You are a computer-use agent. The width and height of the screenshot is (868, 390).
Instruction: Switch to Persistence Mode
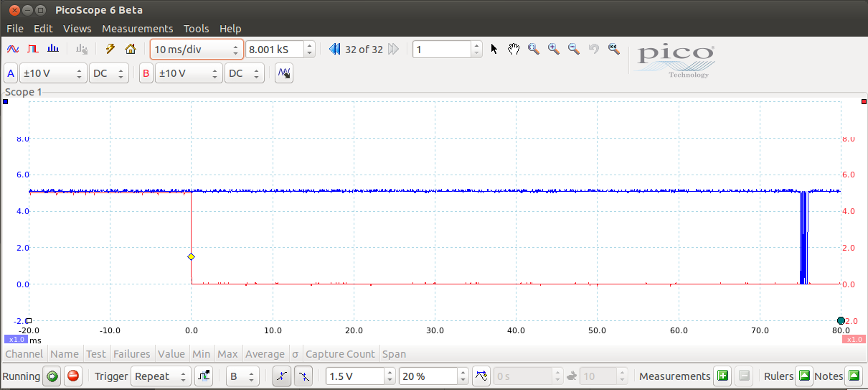tap(32, 50)
